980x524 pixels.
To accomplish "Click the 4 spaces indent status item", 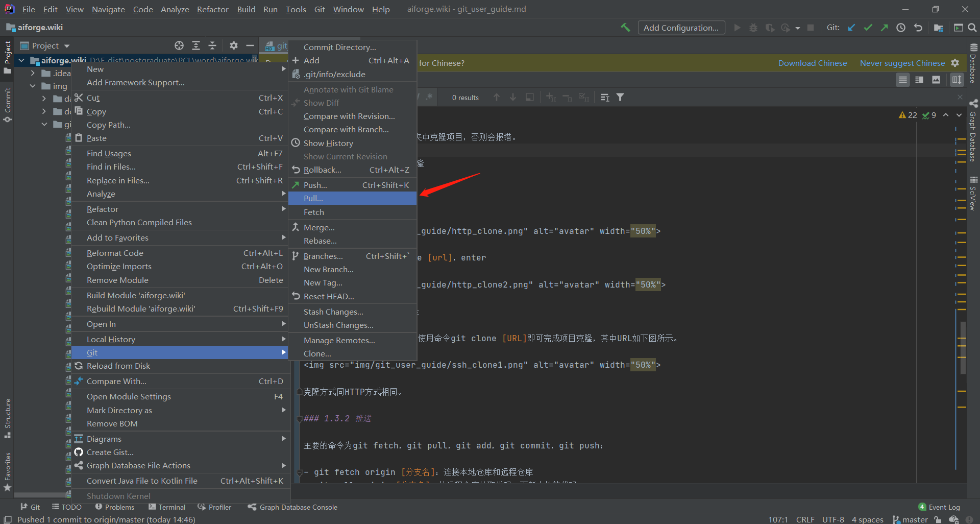I will [x=867, y=519].
